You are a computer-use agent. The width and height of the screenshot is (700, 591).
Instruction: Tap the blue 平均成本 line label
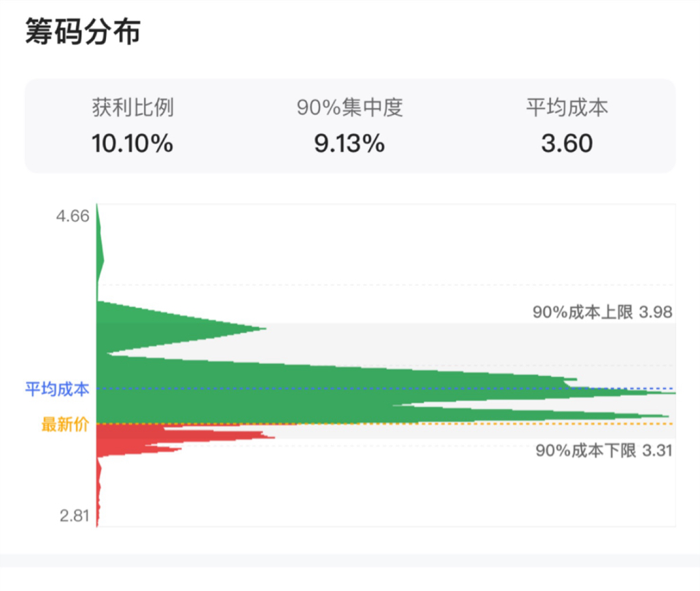click(57, 389)
